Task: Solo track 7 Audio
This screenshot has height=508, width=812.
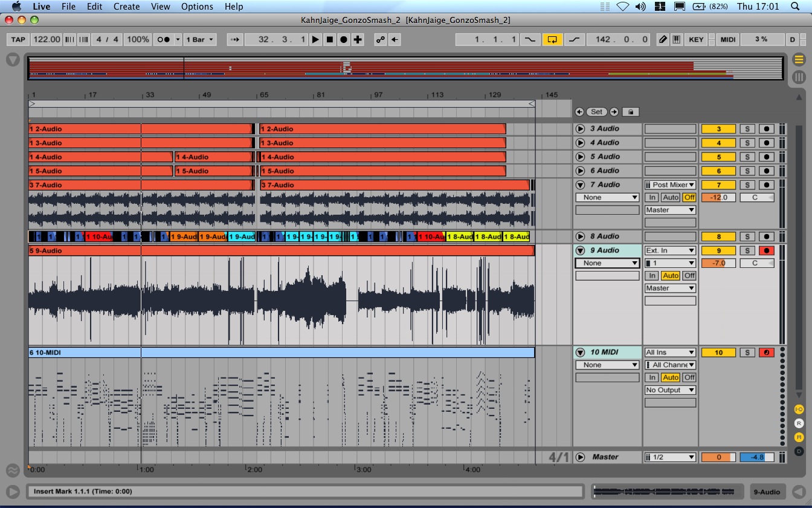Action: [747, 185]
